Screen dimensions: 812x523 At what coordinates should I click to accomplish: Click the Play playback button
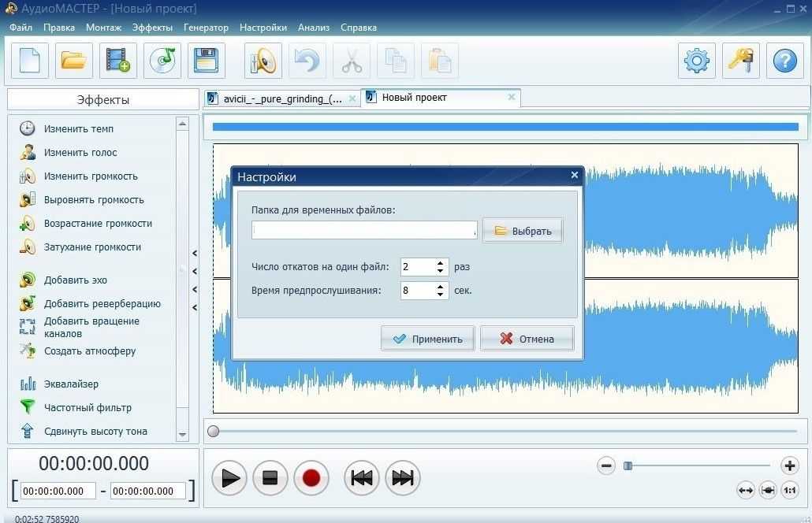[x=229, y=478]
